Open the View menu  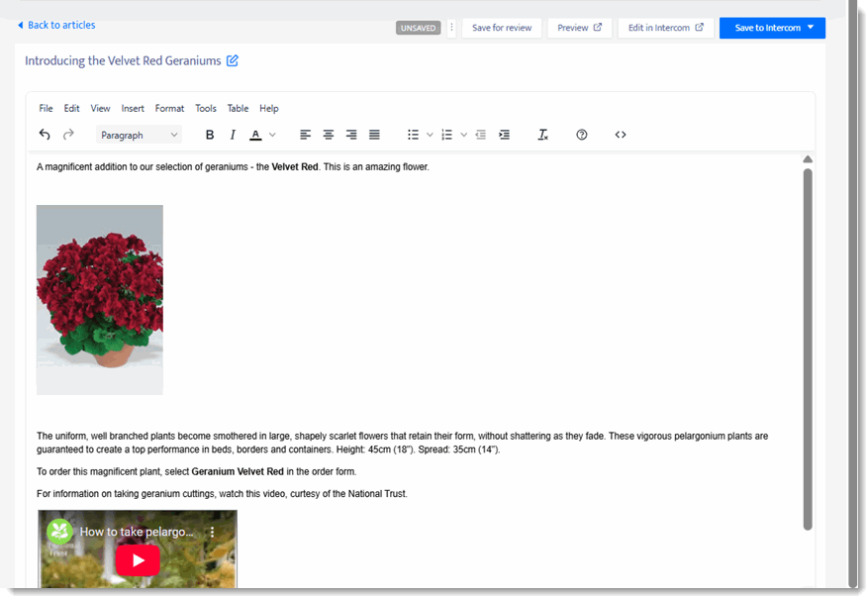[100, 109]
